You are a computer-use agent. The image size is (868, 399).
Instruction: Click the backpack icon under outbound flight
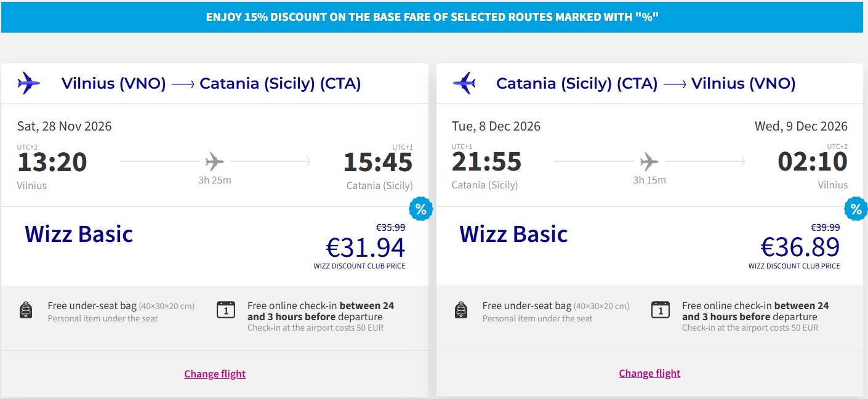coord(26,310)
